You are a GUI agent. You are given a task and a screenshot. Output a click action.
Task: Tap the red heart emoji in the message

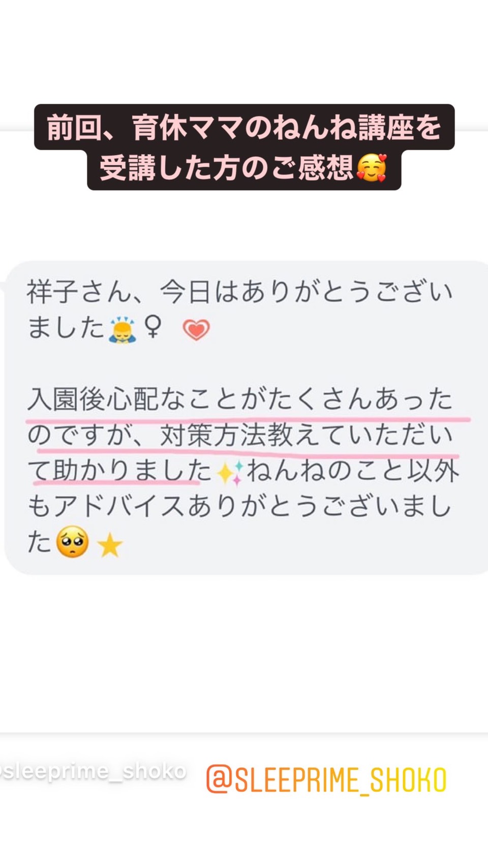coord(196,329)
